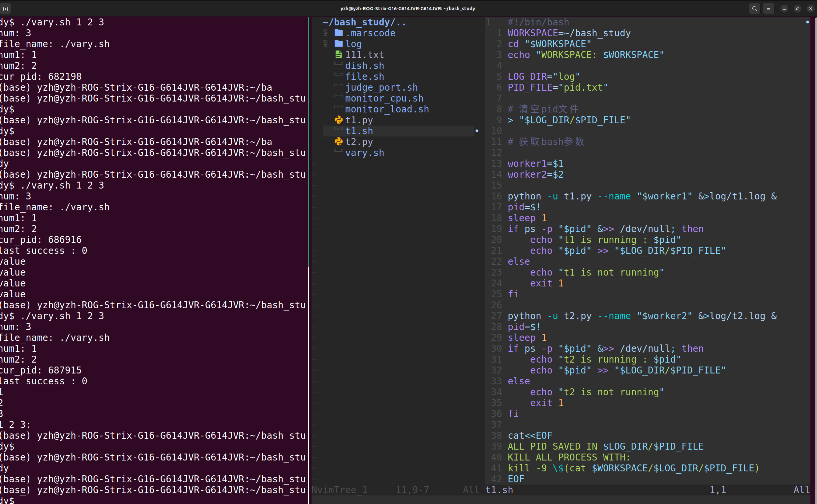Open file.sh from NvimTree
The height and width of the screenshot is (504, 817).
pyautogui.click(x=365, y=77)
